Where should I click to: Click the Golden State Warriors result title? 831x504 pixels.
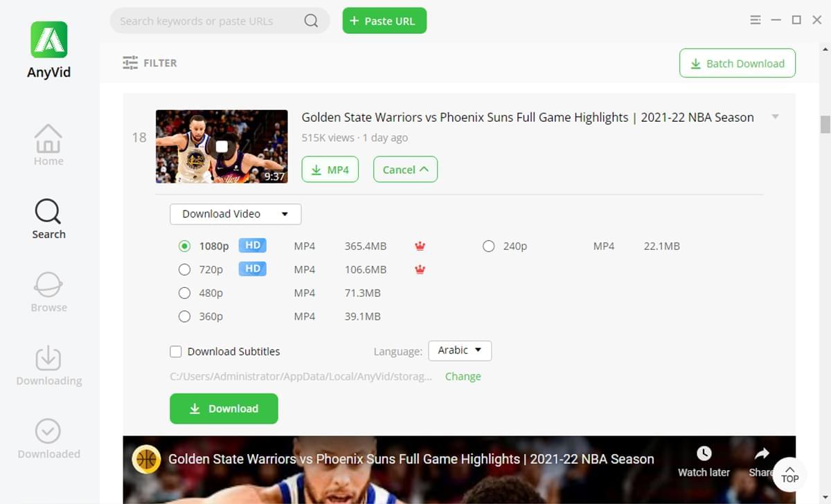pyautogui.click(x=528, y=118)
